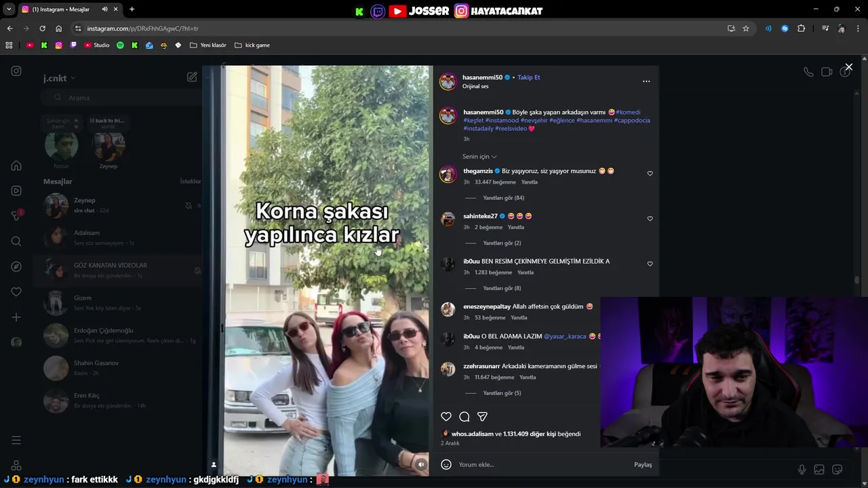868x488 pixels.
Task: Like the sahinteke27 comment
Action: 650,219
